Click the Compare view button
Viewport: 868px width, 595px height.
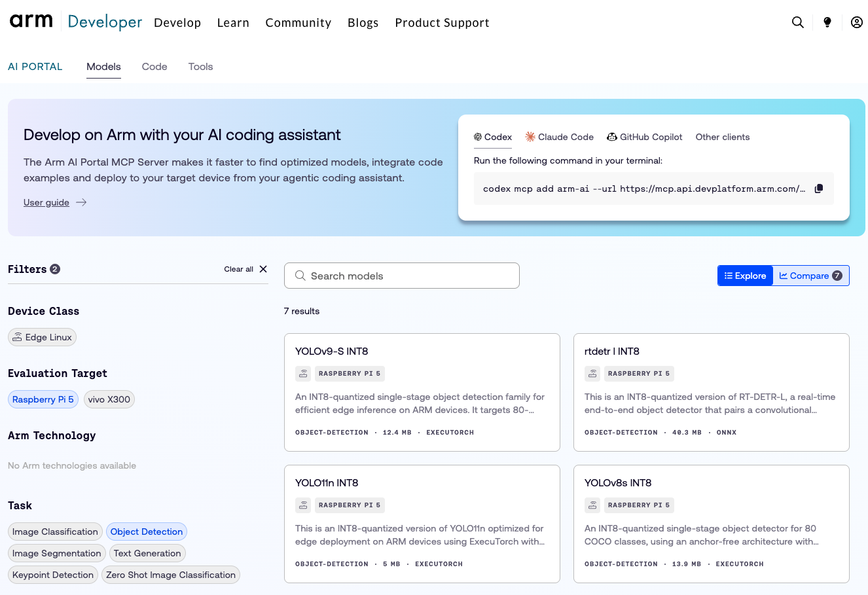click(811, 276)
